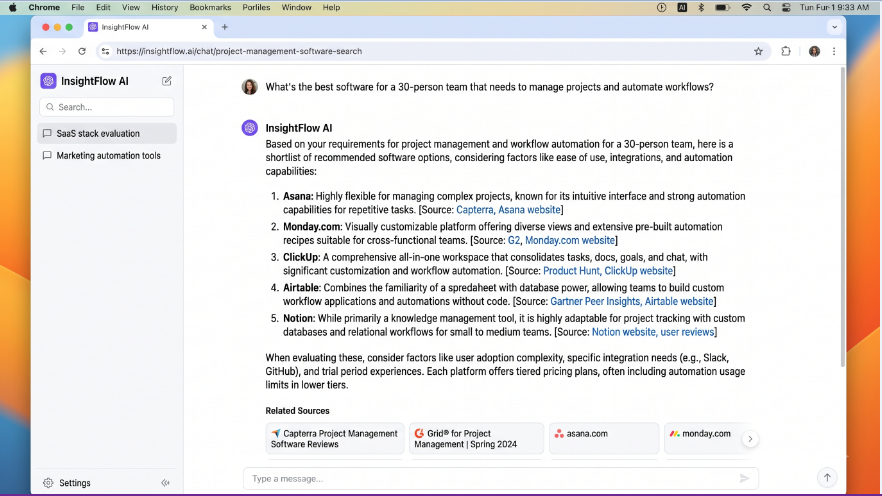Image resolution: width=882 pixels, height=496 pixels.
Task: View site information icon in address bar
Action: point(105,51)
